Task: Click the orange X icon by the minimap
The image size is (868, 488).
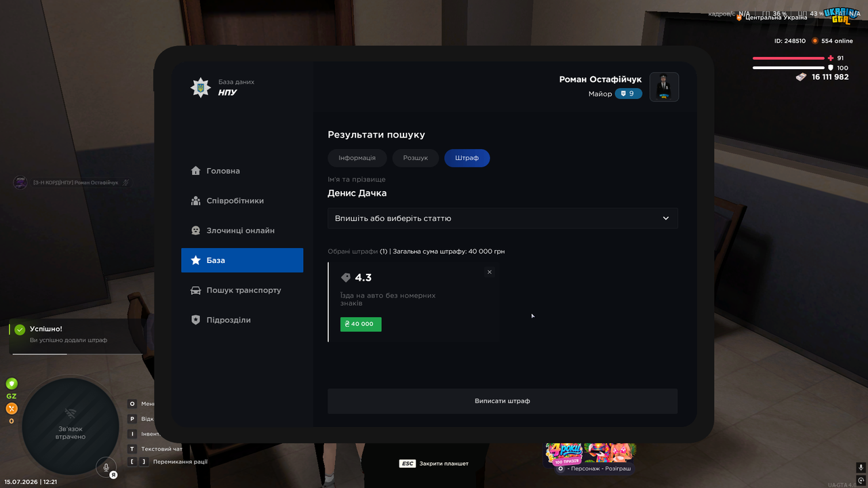Action: (x=12, y=409)
